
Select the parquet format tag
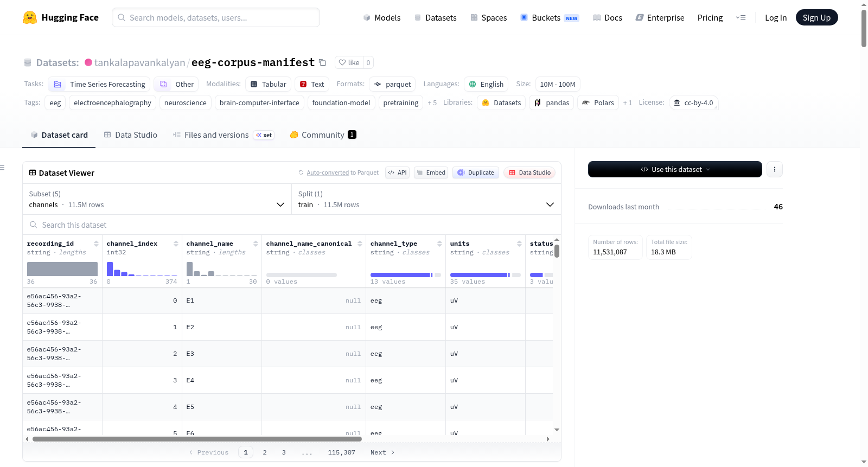pyautogui.click(x=392, y=84)
